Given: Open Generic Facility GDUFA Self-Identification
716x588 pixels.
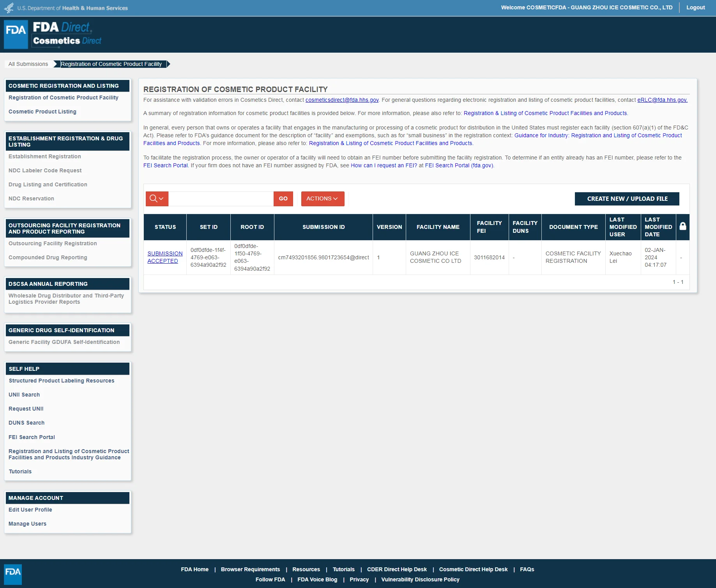Looking at the screenshot, I should (x=64, y=342).
